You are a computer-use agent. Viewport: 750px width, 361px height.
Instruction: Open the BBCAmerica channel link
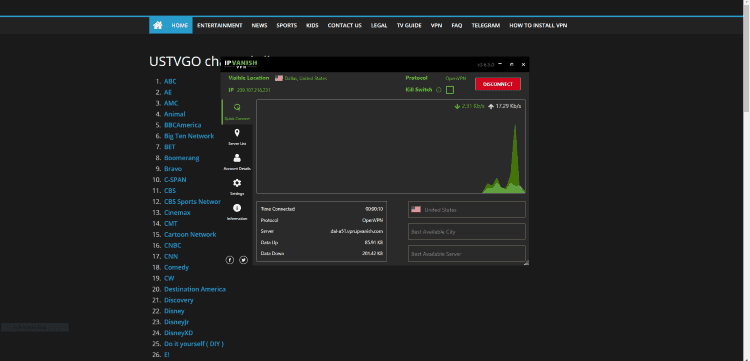pyautogui.click(x=183, y=125)
